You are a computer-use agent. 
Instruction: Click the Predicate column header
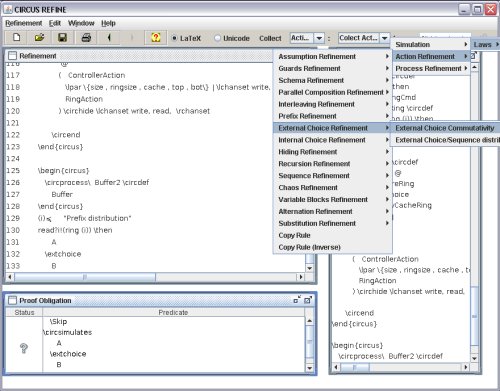(173, 312)
